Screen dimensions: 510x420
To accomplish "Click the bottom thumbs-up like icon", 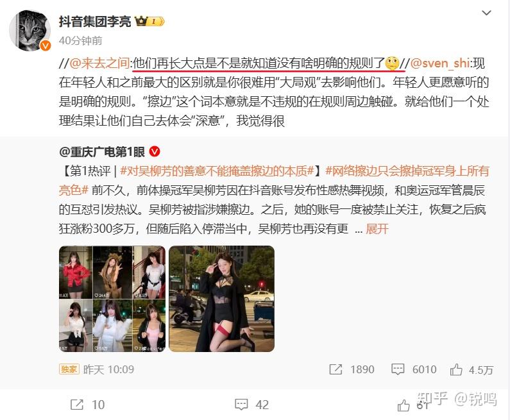I will click(x=404, y=405).
